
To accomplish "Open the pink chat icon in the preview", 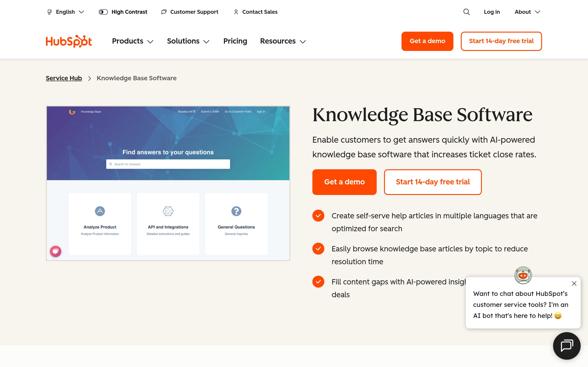I will pyautogui.click(x=55, y=251).
